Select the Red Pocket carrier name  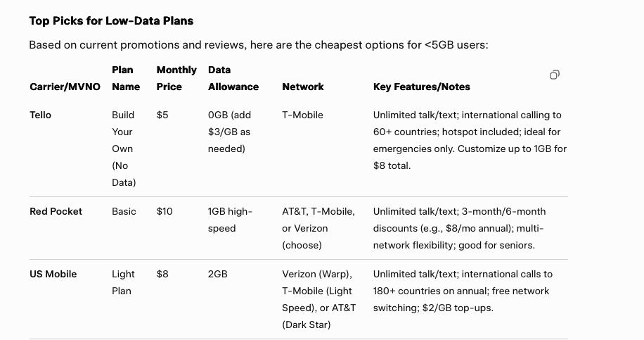56,211
